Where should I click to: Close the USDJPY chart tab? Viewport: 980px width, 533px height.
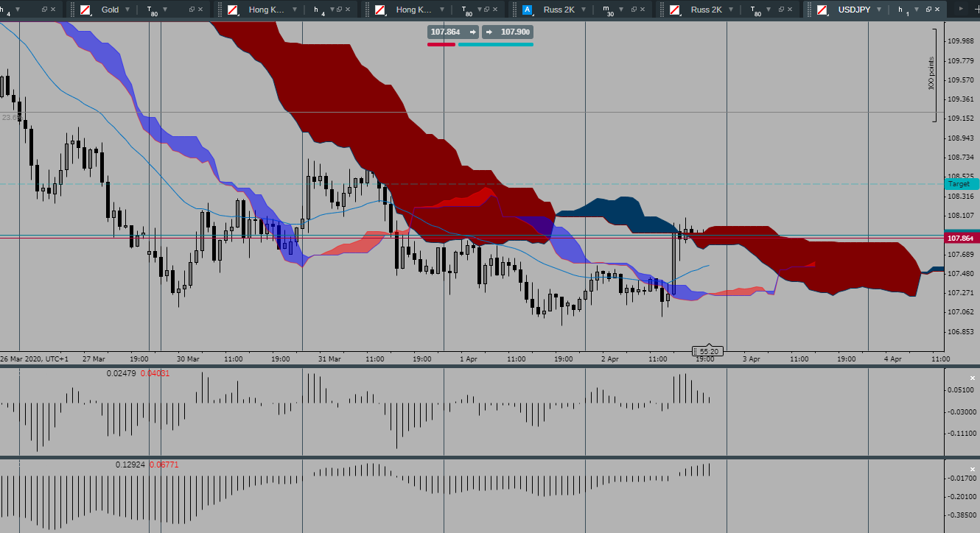938,10
